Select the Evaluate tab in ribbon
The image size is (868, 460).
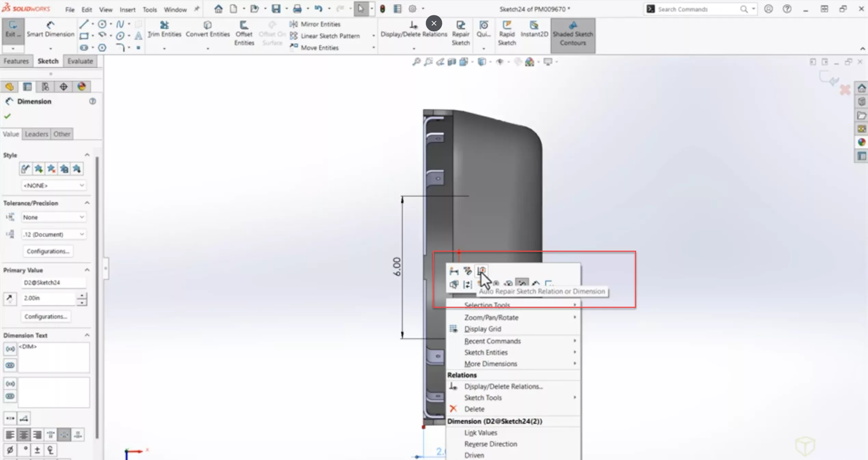tap(80, 61)
